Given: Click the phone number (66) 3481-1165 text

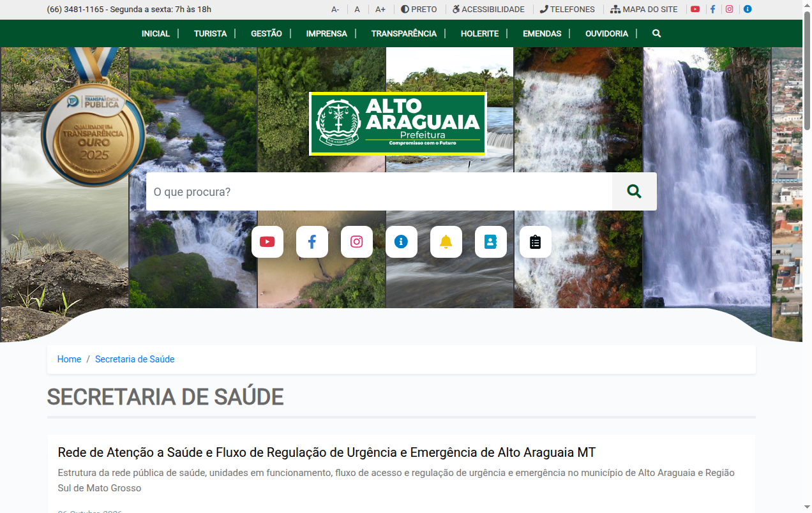Looking at the screenshot, I should (75, 10).
